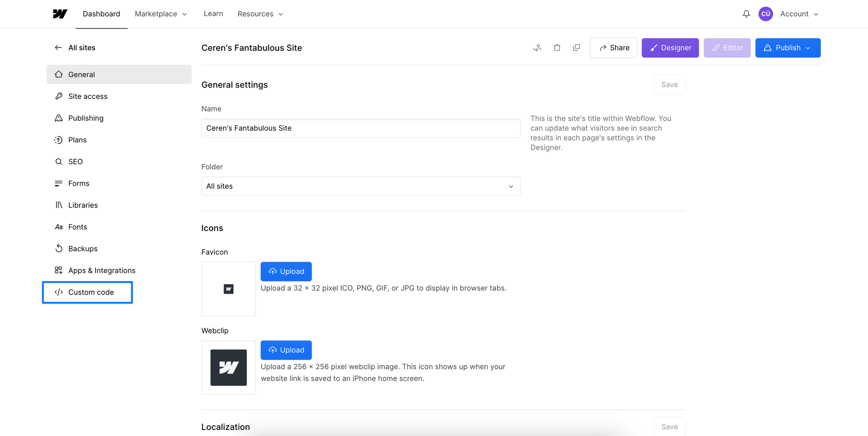The image size is (868, 436).
Task: Open the Publish dropdown button
Action: [788, 48]
